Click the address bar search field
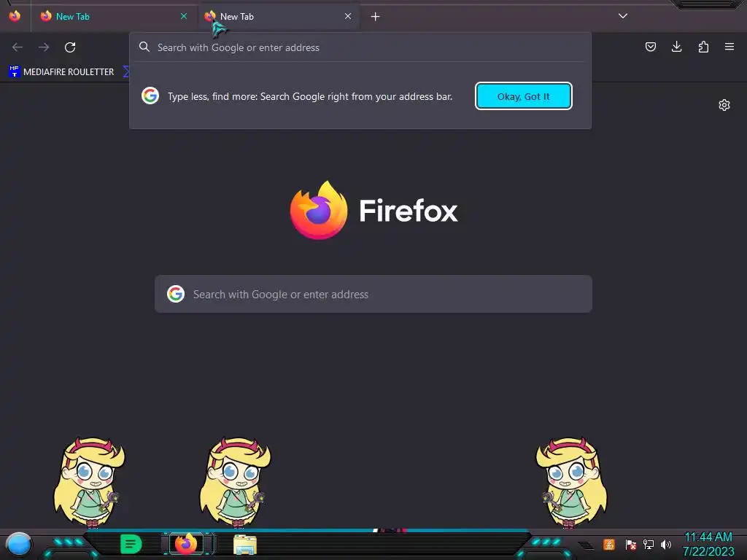 360,47
